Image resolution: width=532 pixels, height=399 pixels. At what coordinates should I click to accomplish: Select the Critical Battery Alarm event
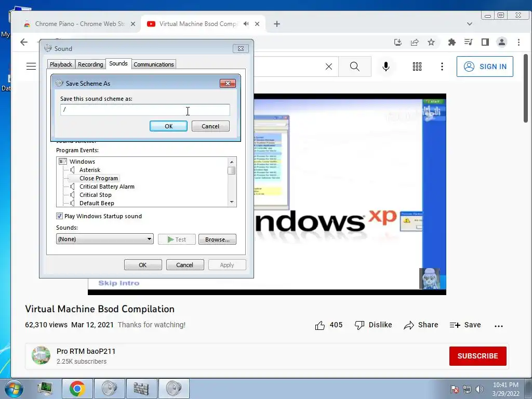(107, 187)
